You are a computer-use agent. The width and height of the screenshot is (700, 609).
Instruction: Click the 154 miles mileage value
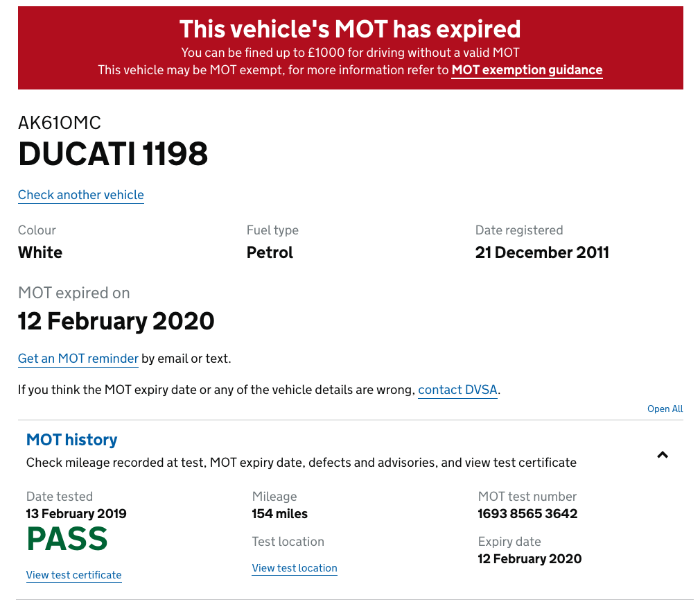[279, 514]
